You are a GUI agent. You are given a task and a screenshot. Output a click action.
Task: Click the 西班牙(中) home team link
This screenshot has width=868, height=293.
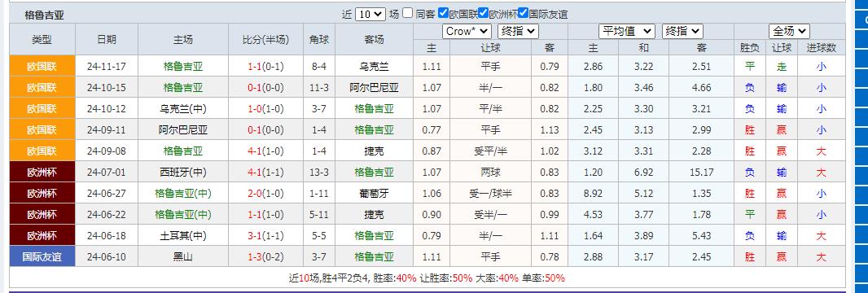[x=183, y=173]
